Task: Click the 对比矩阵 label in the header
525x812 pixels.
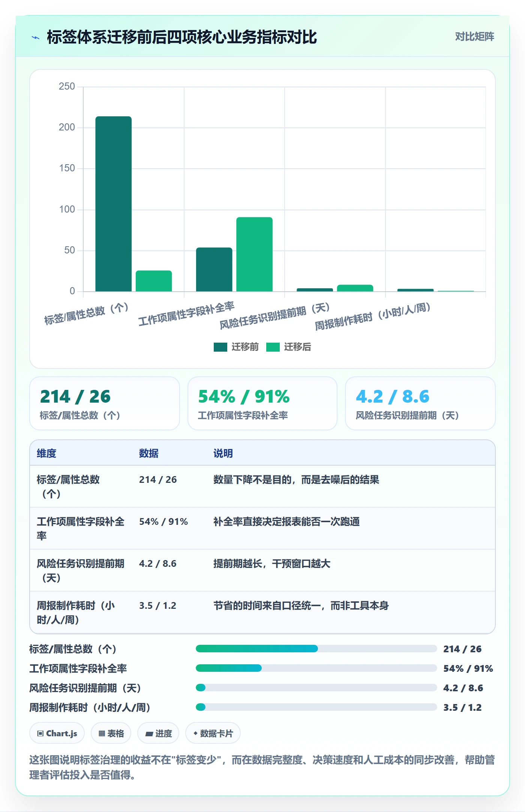Action: coord(474,36)
